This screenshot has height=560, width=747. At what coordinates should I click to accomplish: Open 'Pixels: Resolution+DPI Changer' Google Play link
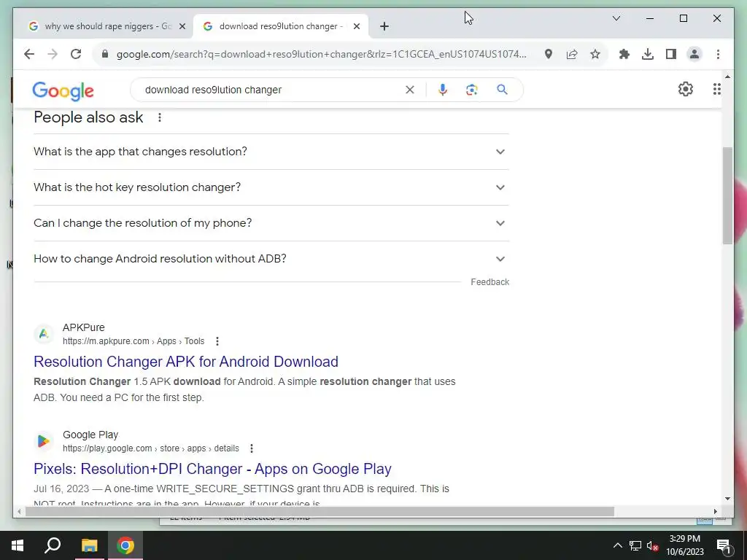coord(212,469)
